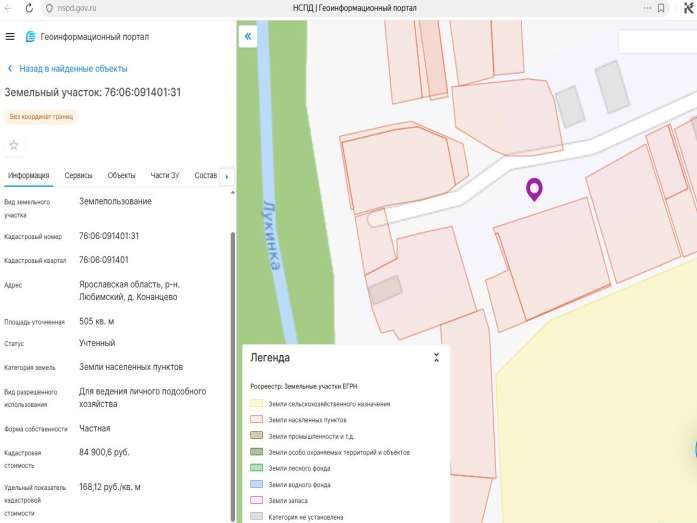Click the area value 505 кв. м
Screen dimensions: 697x523
tap(96, 321)
